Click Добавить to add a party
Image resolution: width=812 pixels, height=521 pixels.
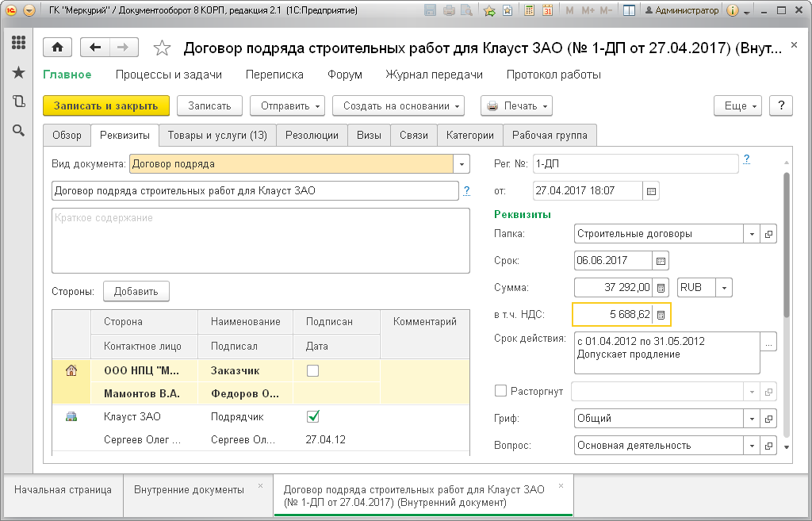pyautogui.click(x=136, y=291)
